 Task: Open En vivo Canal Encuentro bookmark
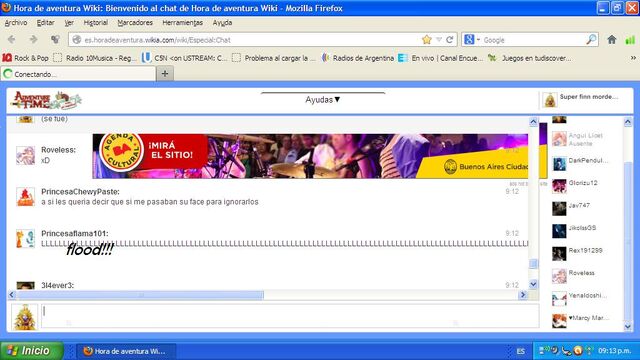440,58
